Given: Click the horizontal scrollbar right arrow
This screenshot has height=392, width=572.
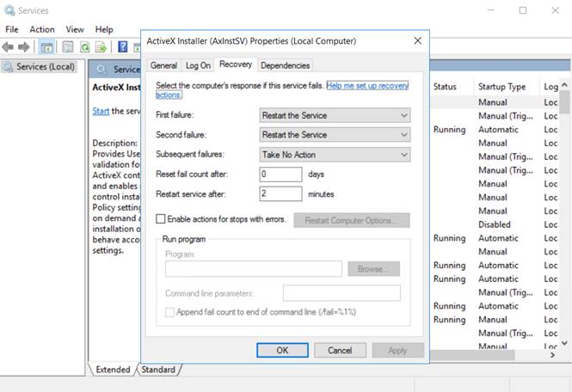Looking at the screenshot, I should click(x=553, y=355).
